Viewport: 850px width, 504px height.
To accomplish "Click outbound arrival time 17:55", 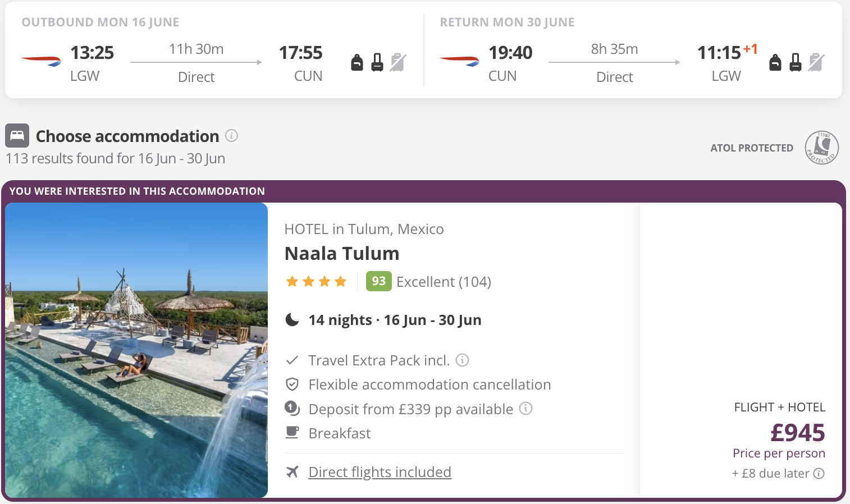I will tap(301, 53).
